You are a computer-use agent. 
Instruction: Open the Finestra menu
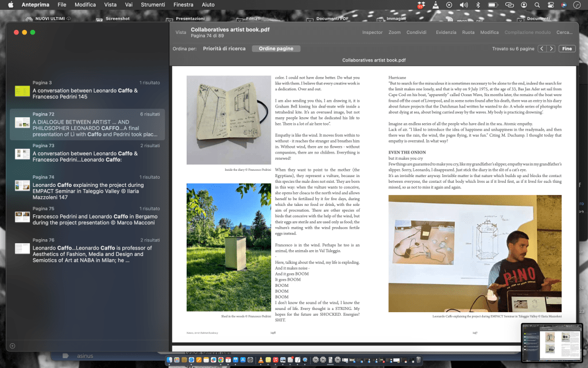[183, 5]
